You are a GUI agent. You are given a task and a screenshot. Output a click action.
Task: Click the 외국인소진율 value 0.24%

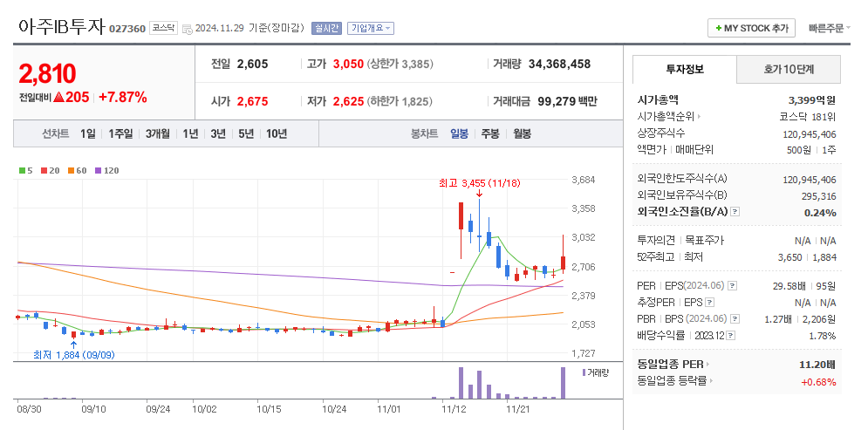pos(820,213)
